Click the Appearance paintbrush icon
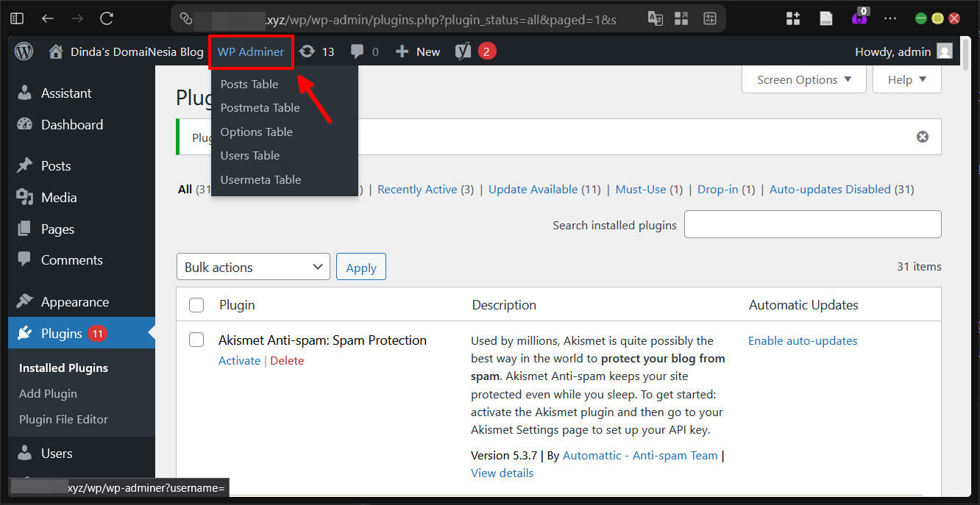The height and width of the screenshot is (505, 980). point(24,301)
